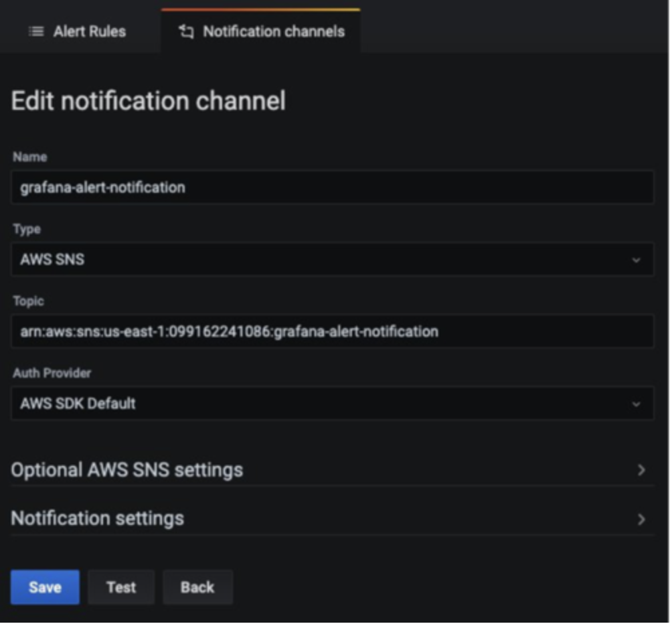Open Auth Provider dropdown AWS SDK Default
The width and height of the screenshot is (672, 624).
point(333,403)
